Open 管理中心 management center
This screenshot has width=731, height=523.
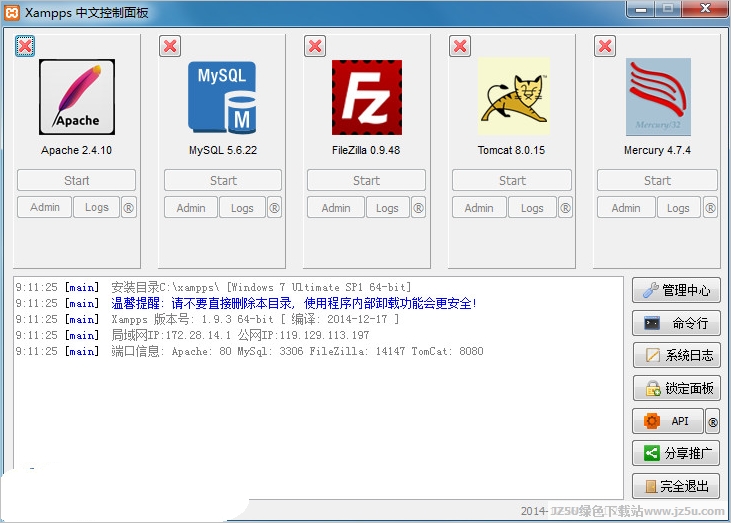pyautogui.click(x=676, y=290)
